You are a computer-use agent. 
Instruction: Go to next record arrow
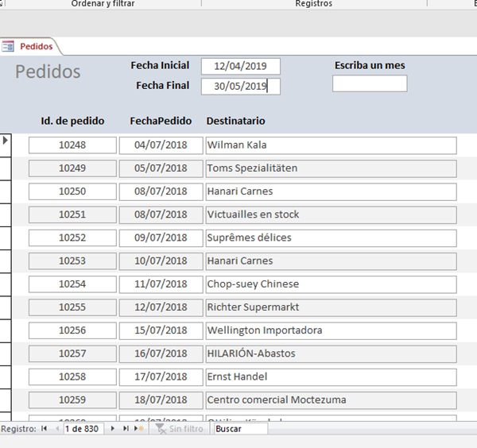pos(113,429)
